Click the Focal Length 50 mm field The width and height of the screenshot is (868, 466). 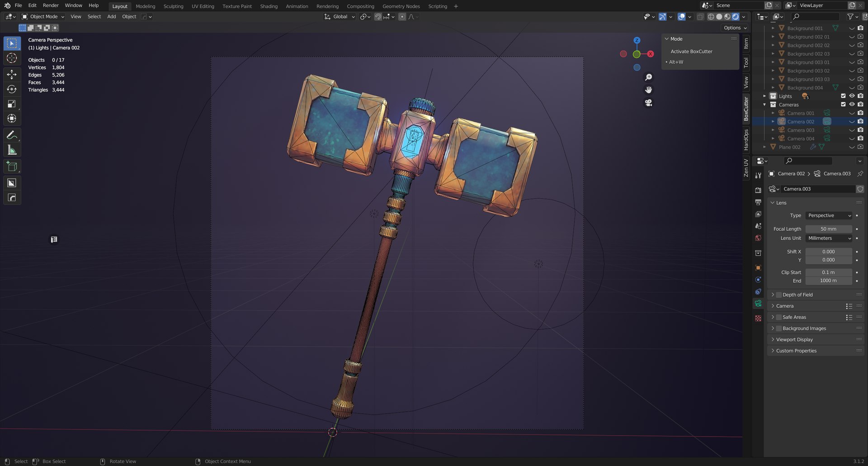[x=829, y=229]
